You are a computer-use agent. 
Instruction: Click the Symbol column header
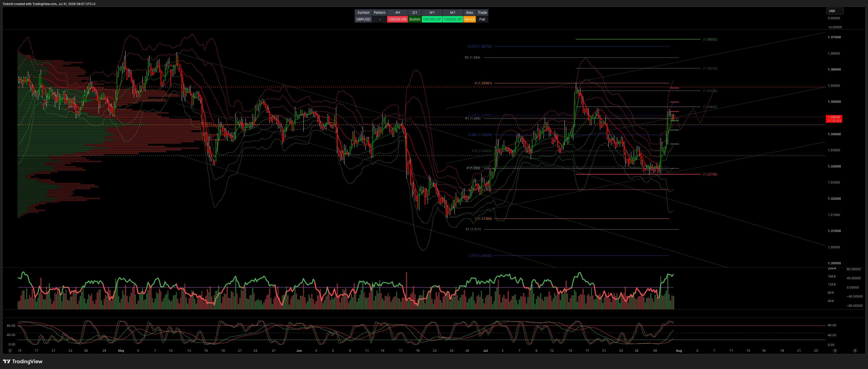coord(363,12)
